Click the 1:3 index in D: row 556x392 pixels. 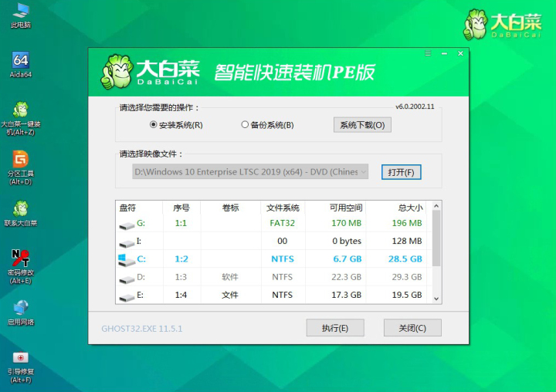pos(181,277)
